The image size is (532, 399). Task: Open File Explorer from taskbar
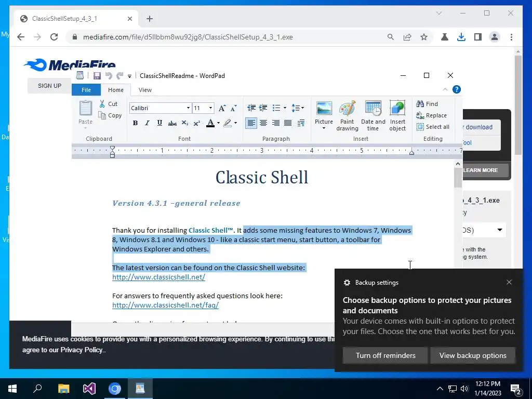[63, 389]
